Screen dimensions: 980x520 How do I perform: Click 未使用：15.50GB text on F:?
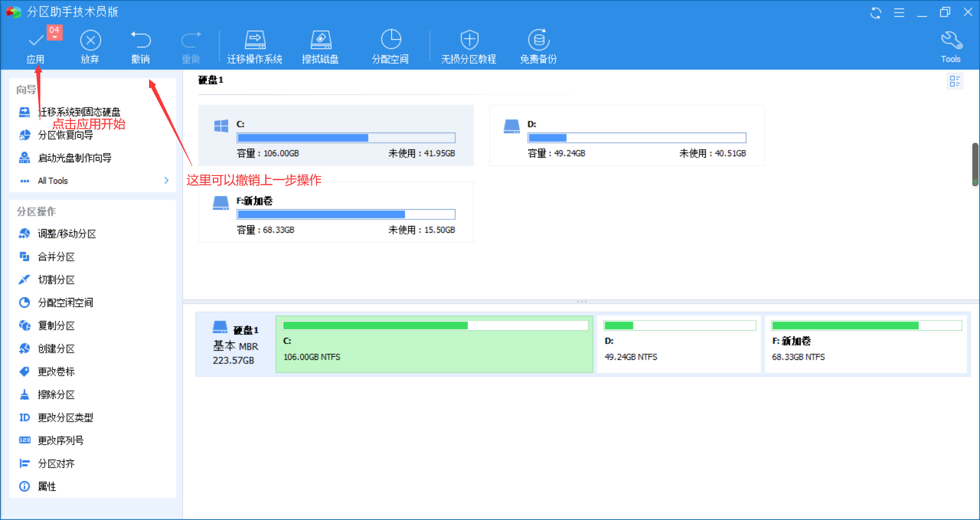point(422,230)
